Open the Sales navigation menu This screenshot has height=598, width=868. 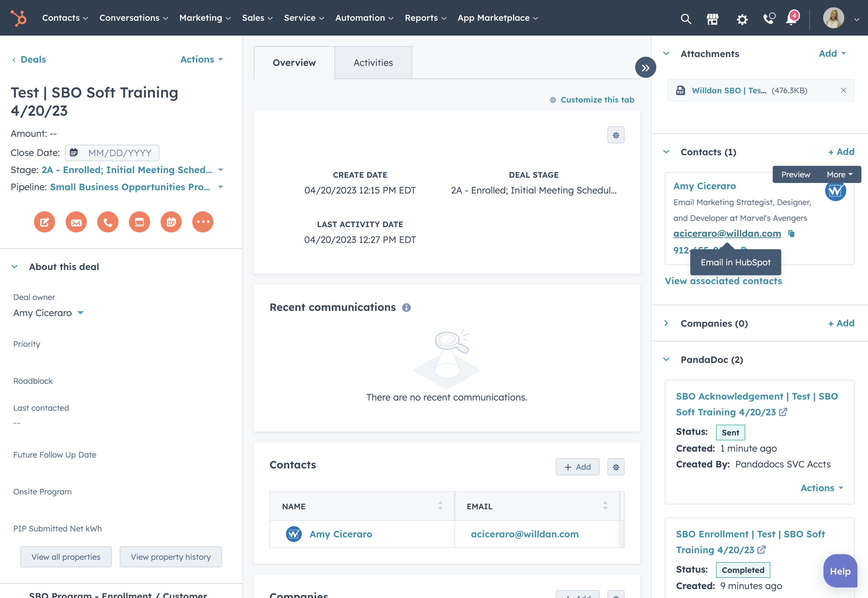257,17
